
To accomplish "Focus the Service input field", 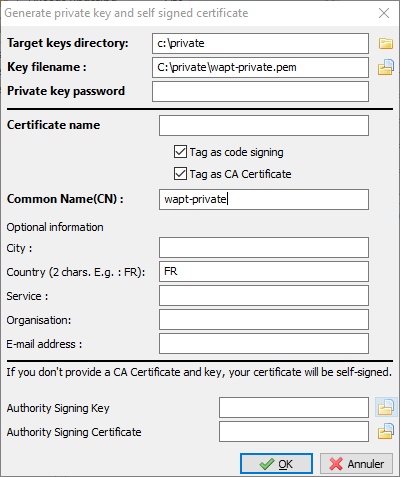I will point(264,295).
